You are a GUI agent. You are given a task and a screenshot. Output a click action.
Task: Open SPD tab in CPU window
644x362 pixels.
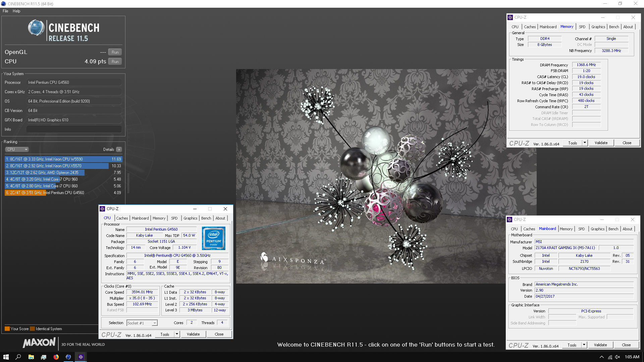174,218
